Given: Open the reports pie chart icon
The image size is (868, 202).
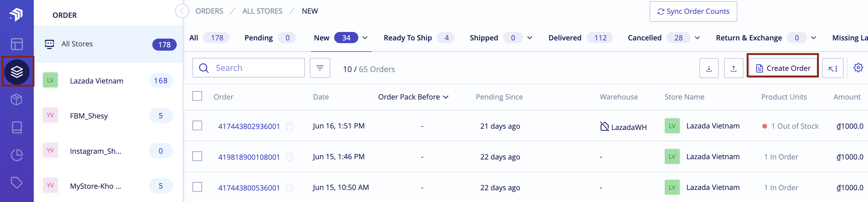Looking at the screenshot, I should (17, 155).
